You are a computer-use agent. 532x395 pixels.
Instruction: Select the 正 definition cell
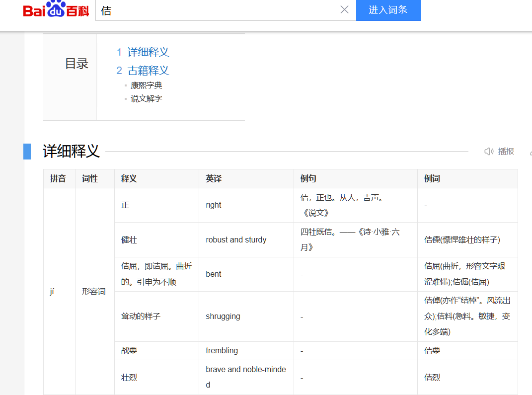(x=157, y=205)
